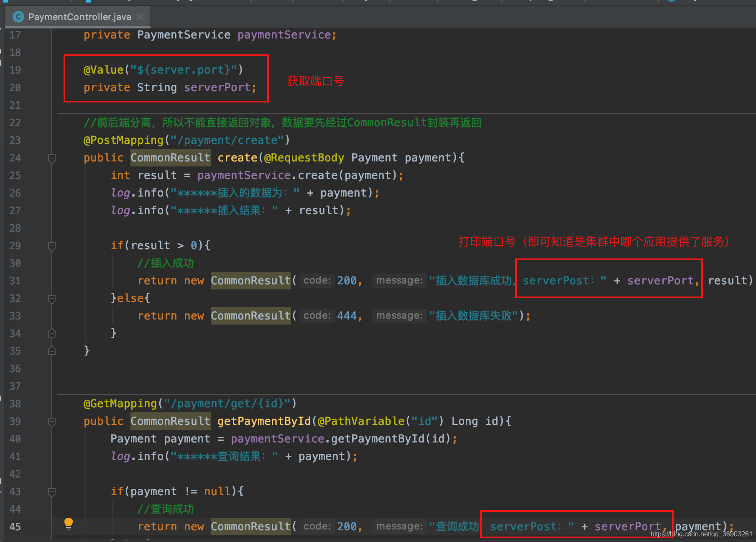Click the @GetMapping annotation
756x542 pixels.
(x=120, y=404)
